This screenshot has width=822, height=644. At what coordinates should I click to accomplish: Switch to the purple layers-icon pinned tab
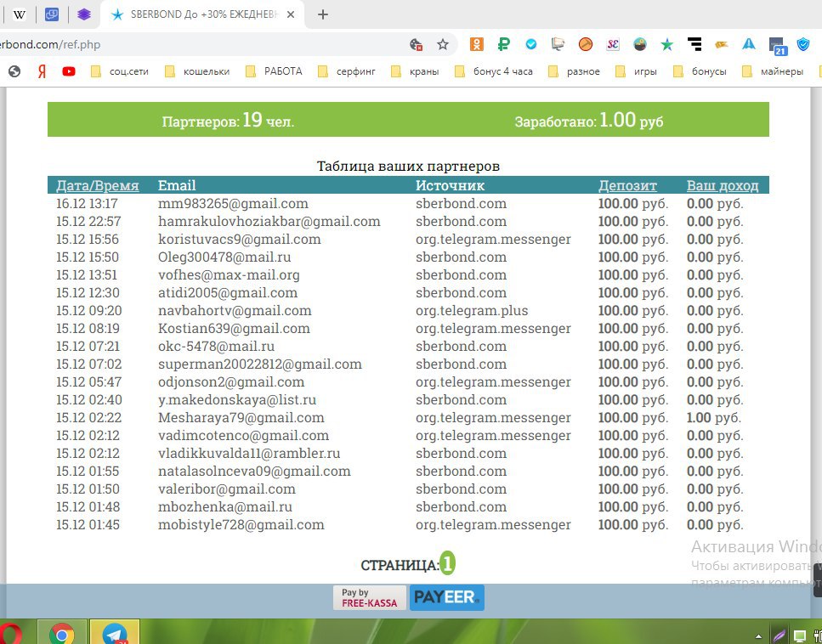[x=84, y=14]
